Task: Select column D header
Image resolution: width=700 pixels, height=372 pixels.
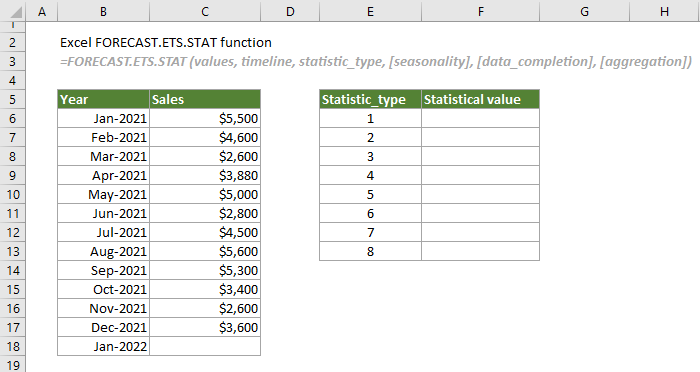Action: [290, 11]
